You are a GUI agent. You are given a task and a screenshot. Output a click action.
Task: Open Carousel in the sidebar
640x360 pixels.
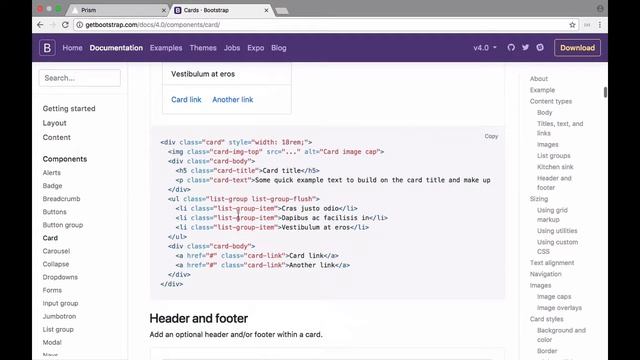pos(56,251)
